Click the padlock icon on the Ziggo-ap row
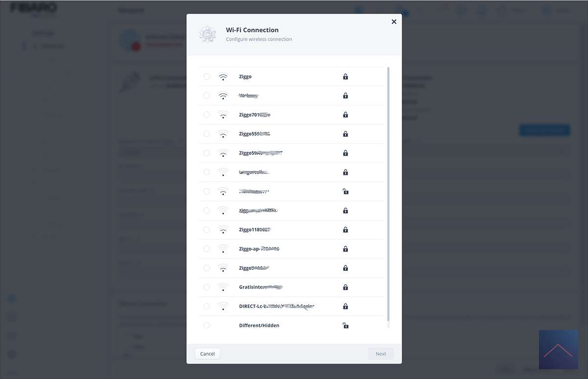The height and width of the screenshot is (379, 588). click(345, 249)
